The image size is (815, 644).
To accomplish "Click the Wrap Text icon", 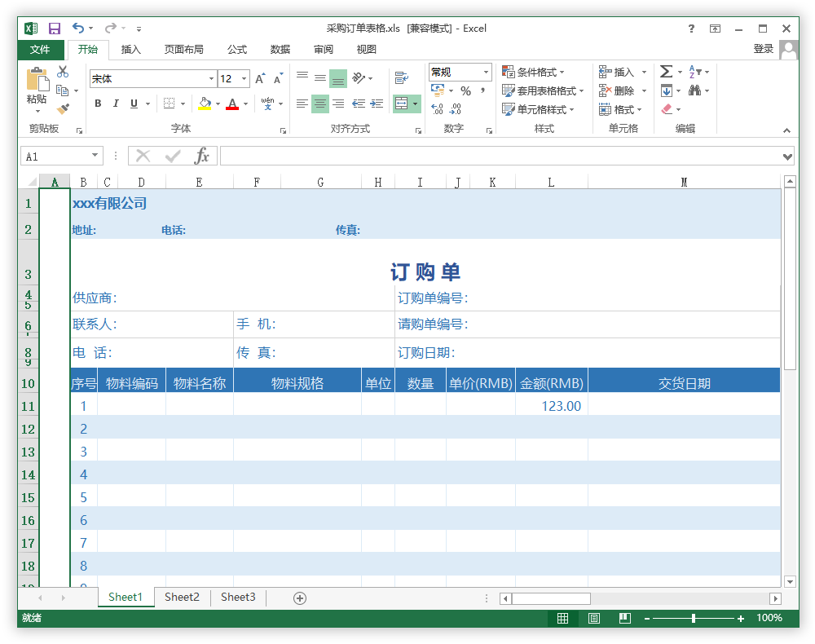I will [401, 78].
